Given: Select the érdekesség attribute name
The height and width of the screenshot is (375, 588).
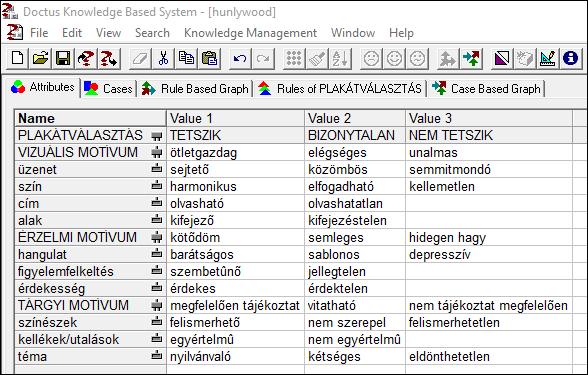Looking at the screenshot, I should click(51, 289).
